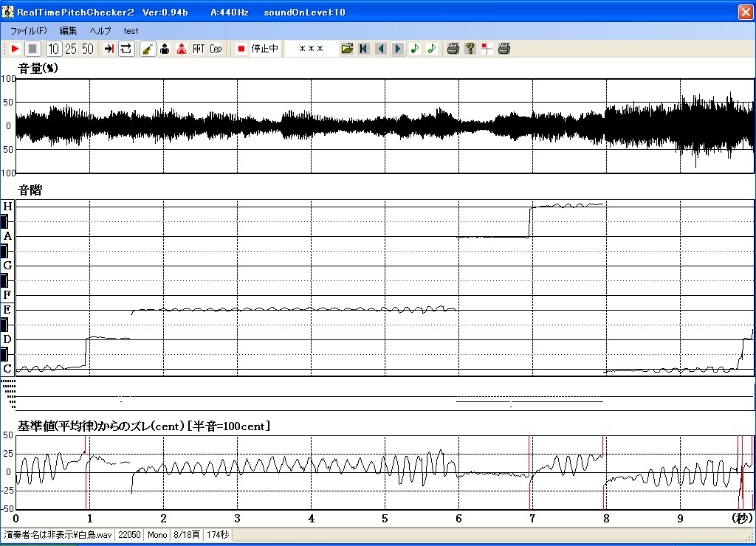Click the Mono status bar entry
The image size is (756, 546).
(157, 535)
